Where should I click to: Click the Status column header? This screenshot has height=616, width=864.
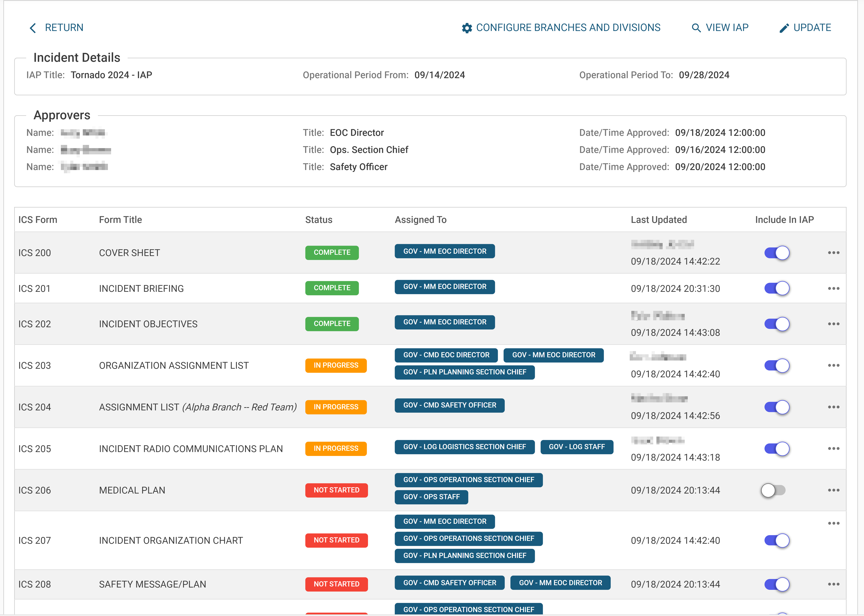[x=319, y=220]
